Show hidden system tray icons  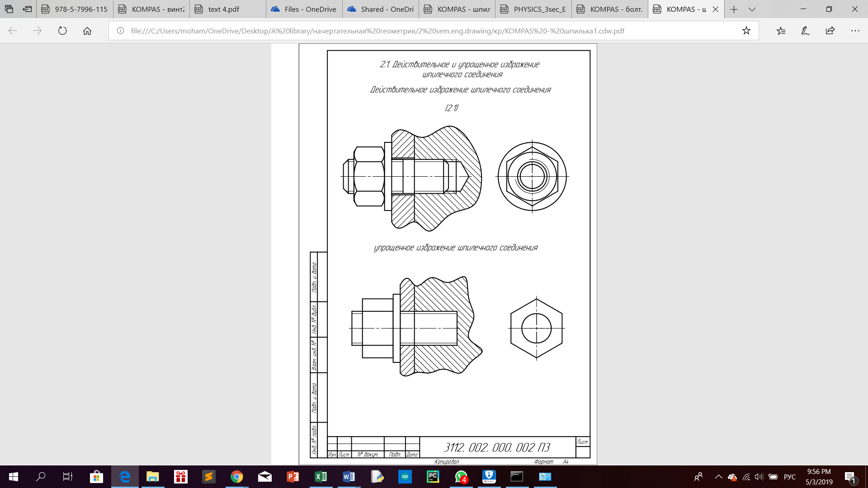click(x=718, y=477)
